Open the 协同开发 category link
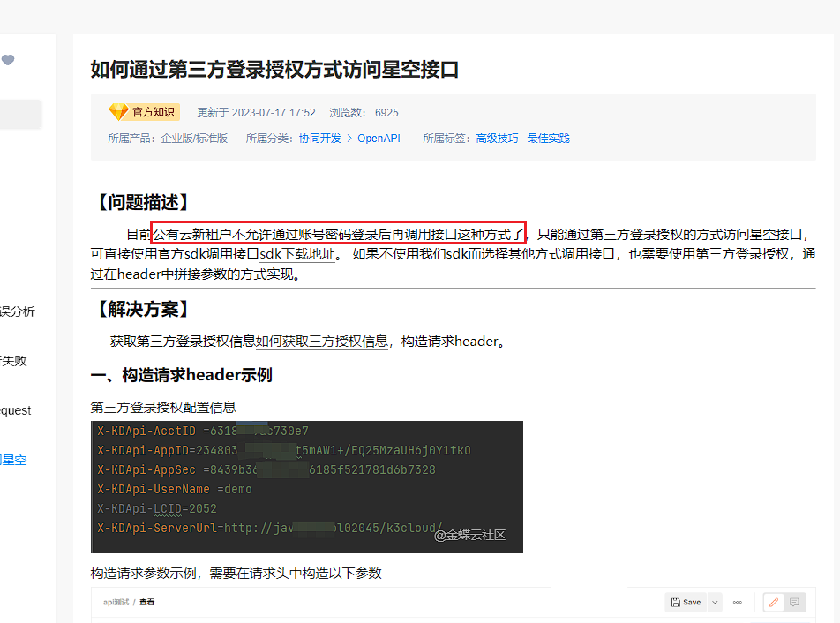The image size is (840, 623). point(319,139)
